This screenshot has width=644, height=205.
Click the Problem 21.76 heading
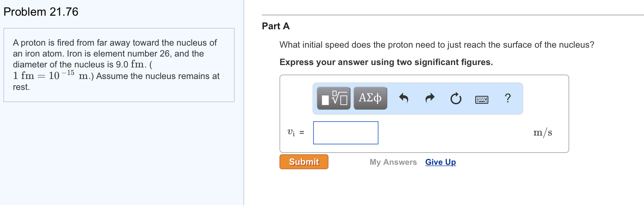tap(41, 12)
